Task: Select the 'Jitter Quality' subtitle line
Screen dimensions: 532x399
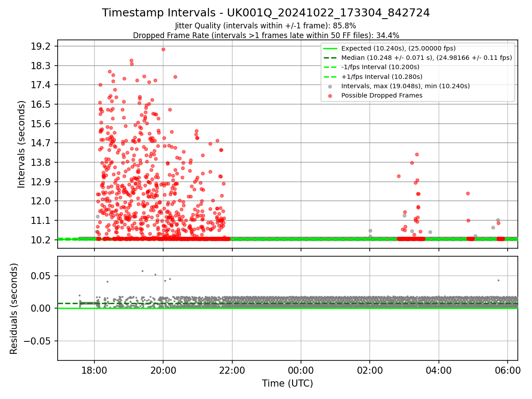Action: tap(266, 26)
